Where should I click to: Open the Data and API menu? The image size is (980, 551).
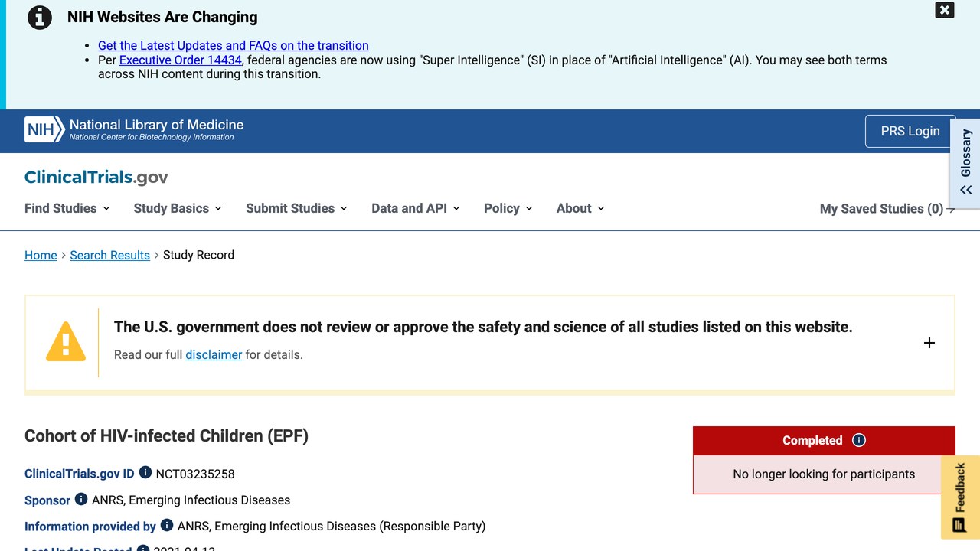(416, 208)
